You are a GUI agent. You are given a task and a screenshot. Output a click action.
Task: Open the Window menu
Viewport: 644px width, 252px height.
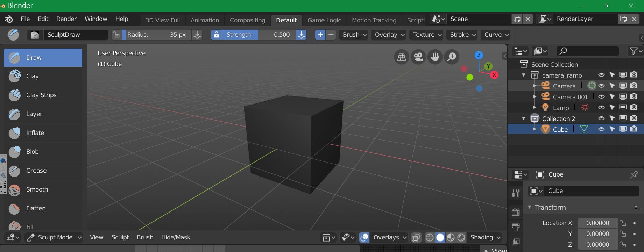(x=96, y=19)
